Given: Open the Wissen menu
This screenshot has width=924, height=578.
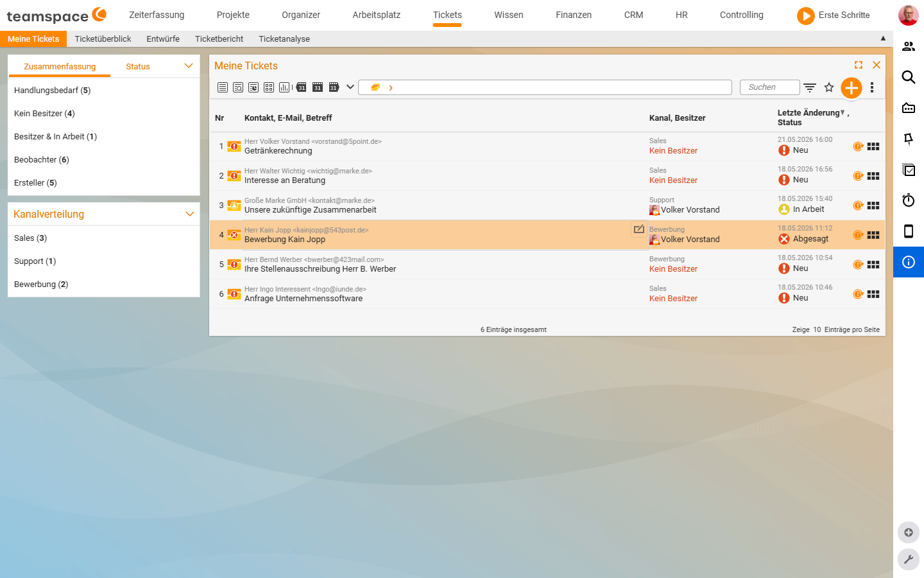Looking at the screenshot, I should coord(509,15).
